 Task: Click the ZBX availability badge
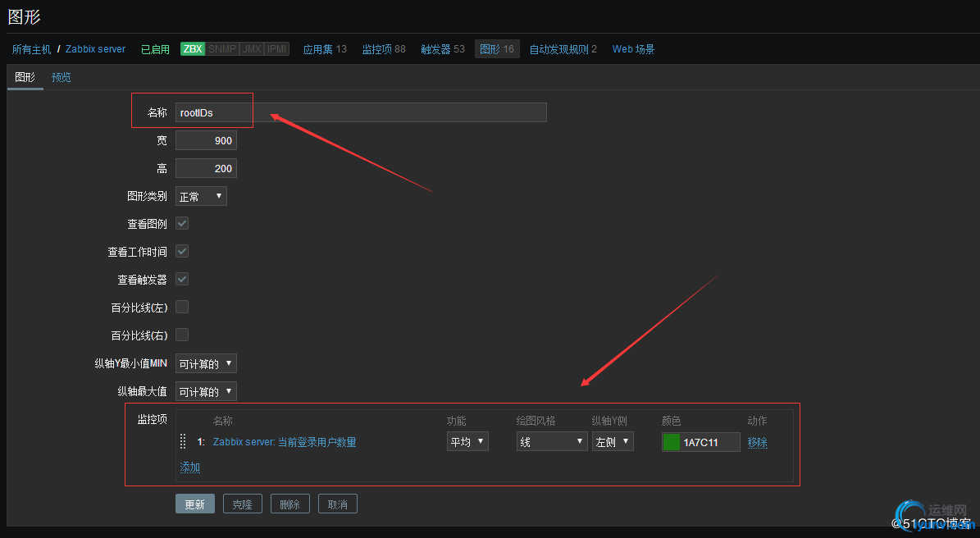coord(193,48)
